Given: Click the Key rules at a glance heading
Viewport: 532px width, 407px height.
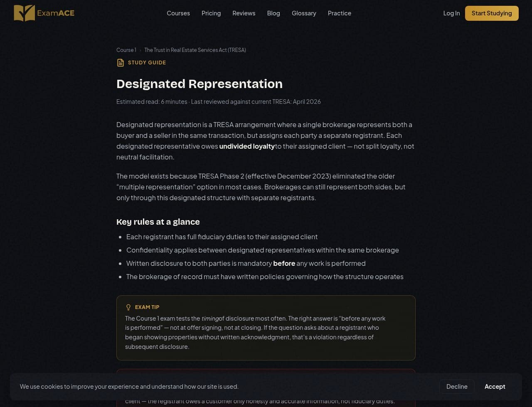Looking at the screenshot, I should point(158,222).
